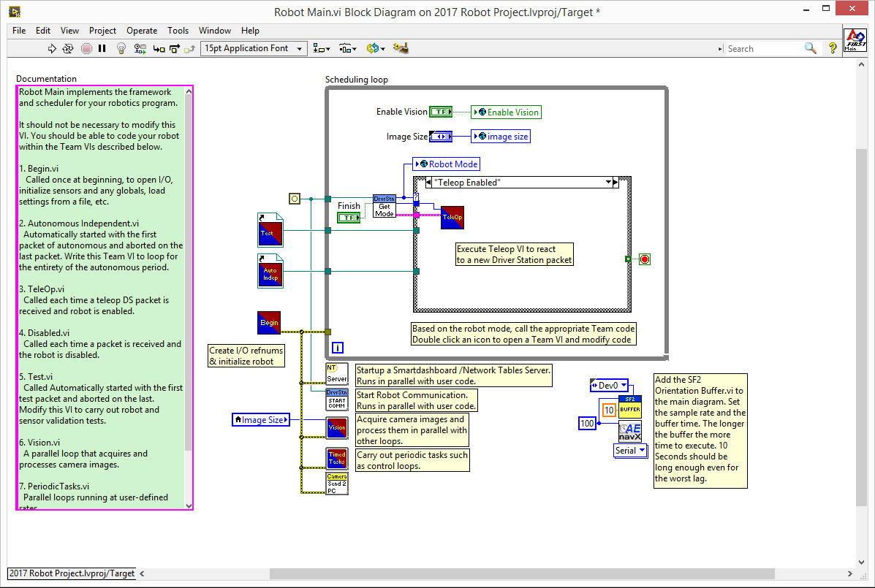Click the red loop stop terminal
This screenshot has width=875, height=588.
tap(644, 259)
